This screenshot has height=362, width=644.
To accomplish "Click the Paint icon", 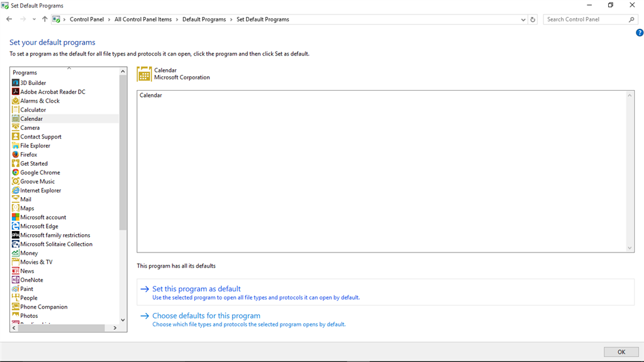I will [x=16, y=289].
